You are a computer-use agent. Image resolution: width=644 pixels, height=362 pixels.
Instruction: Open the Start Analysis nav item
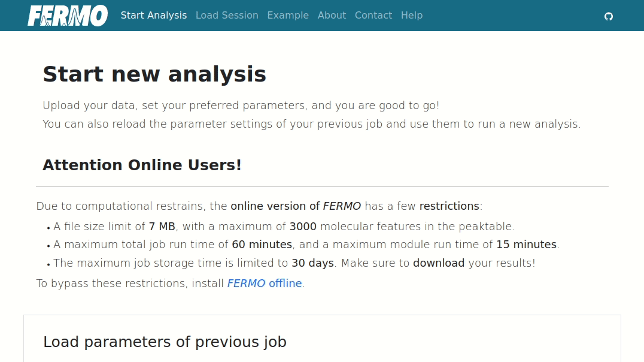pyautogui.click(x=154, y=15)
